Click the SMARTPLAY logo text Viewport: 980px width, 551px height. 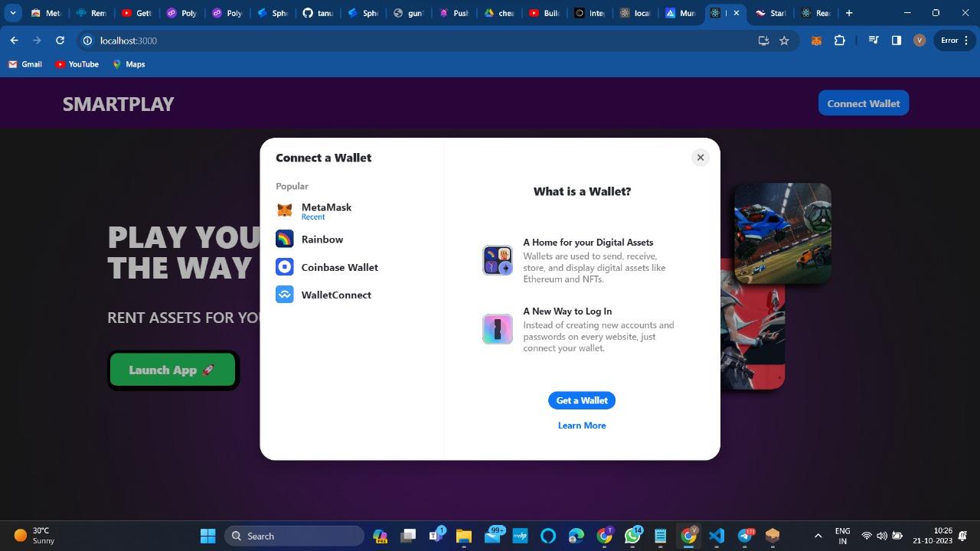118,104
